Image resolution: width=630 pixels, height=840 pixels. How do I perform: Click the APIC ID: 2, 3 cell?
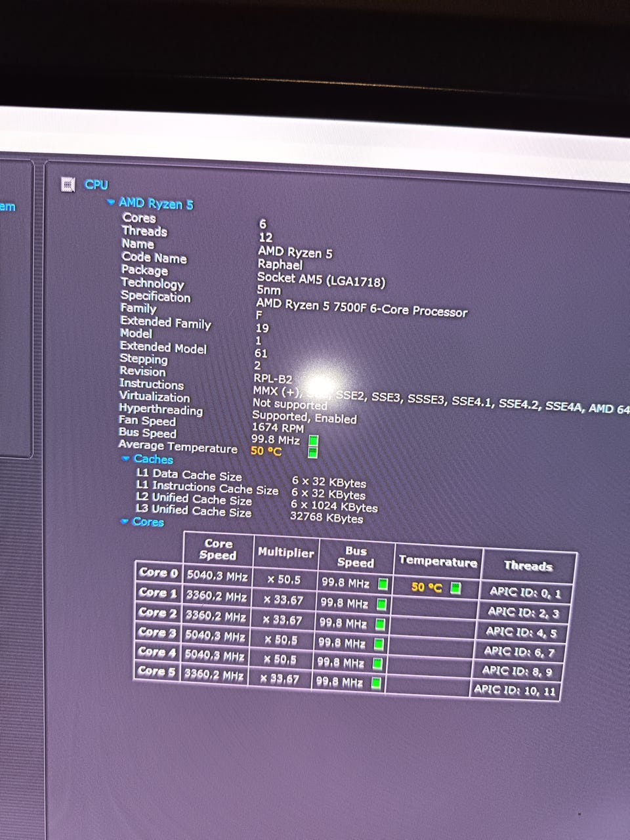[x=524, y=612]
